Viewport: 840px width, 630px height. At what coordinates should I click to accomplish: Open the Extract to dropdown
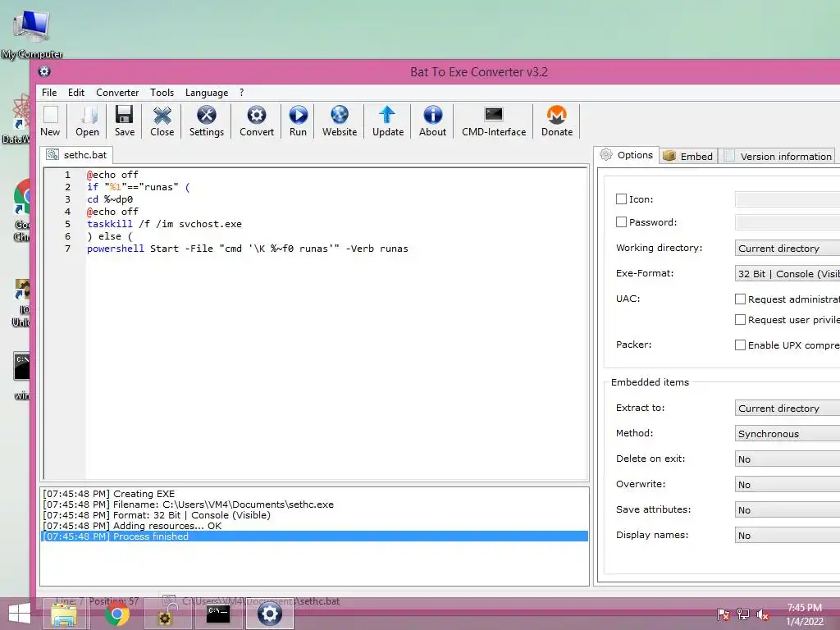coord(787,409)
